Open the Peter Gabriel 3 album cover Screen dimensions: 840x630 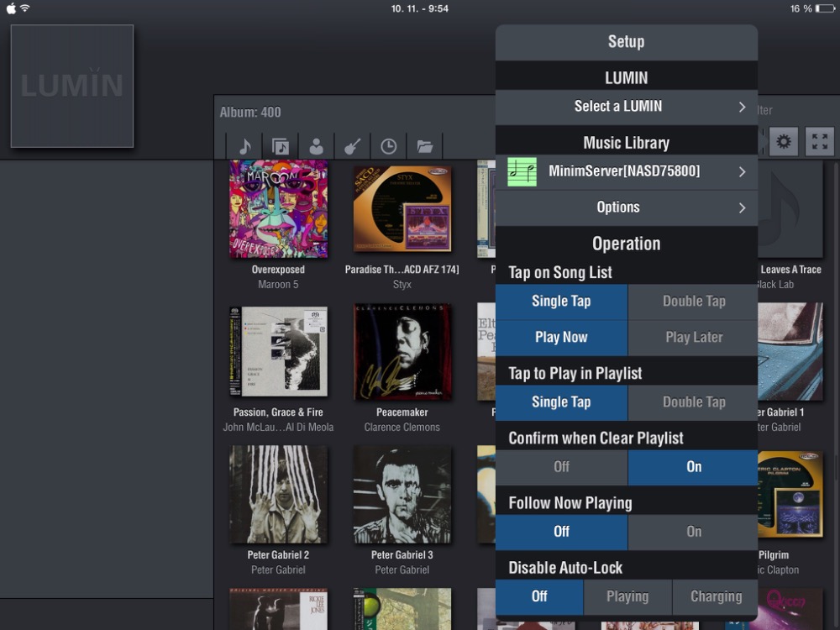(x=402, y=495)
